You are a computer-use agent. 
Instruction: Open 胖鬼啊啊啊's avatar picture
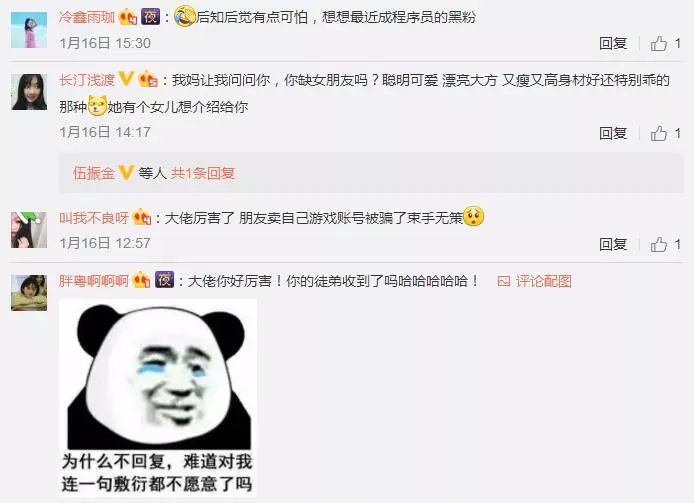pyautogui.click(x=29, y=293)
